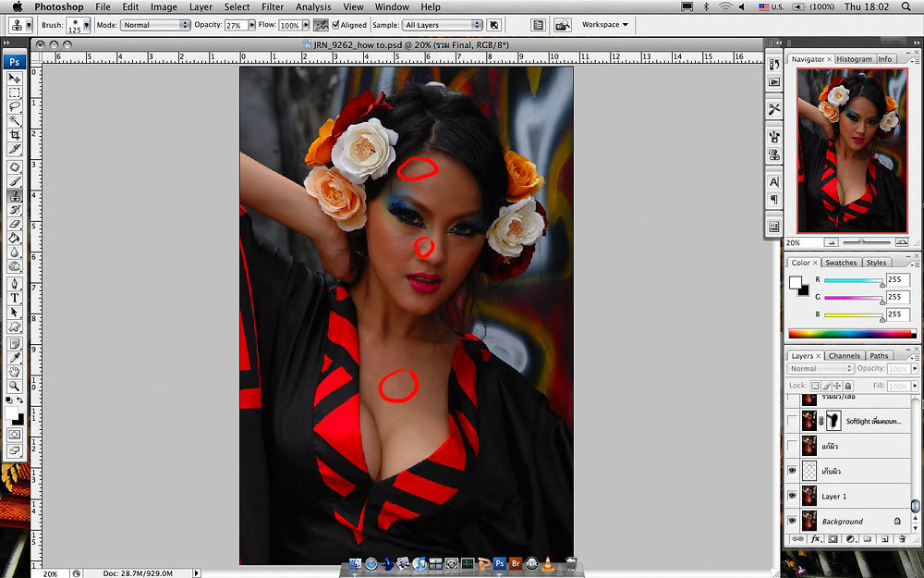Open the brush preset picker dropdown
Viewport: 924px width, 578px height.
pos(87,25)
